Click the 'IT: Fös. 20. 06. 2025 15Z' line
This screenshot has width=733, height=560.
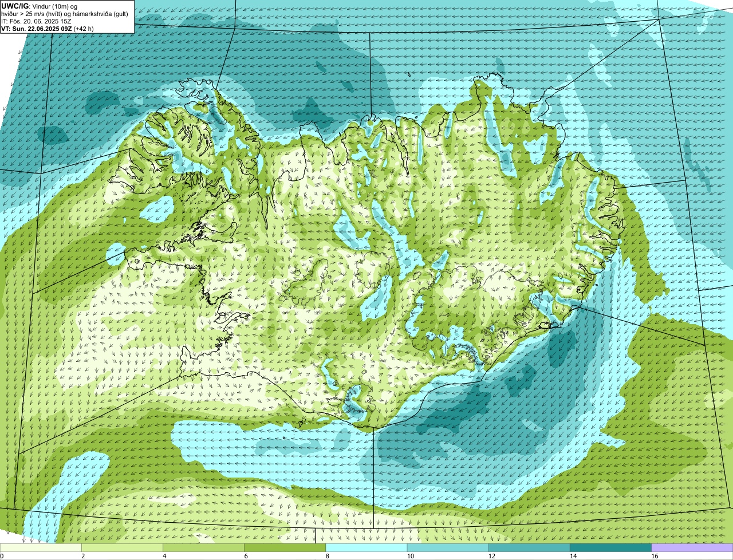point(36,21)
